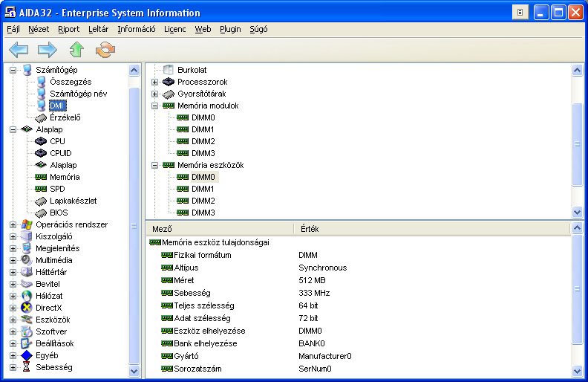Click the Sebesség hourglass icon
588x382 pixels.
[x=27, y=367]
